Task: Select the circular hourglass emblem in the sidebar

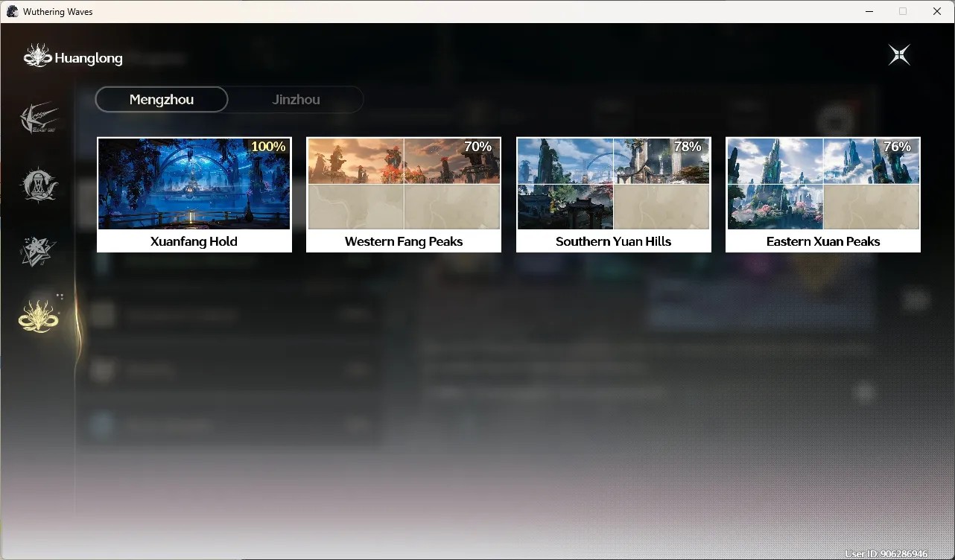Action: point(39,185)
